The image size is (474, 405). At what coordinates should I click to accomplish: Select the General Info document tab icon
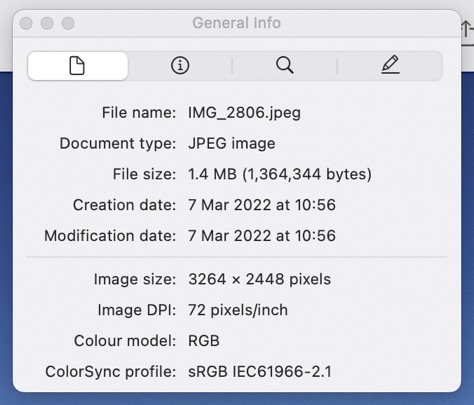coord(77,66)
